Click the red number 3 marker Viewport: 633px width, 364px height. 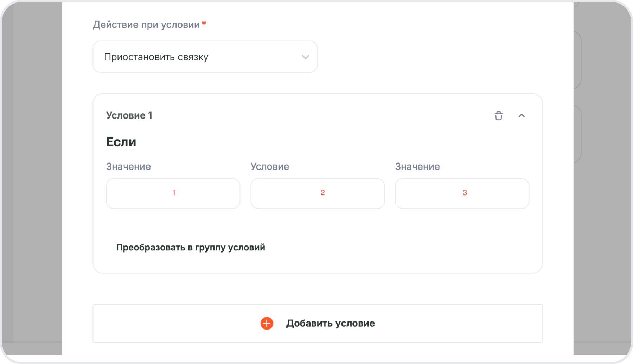(x=465, y=193)
